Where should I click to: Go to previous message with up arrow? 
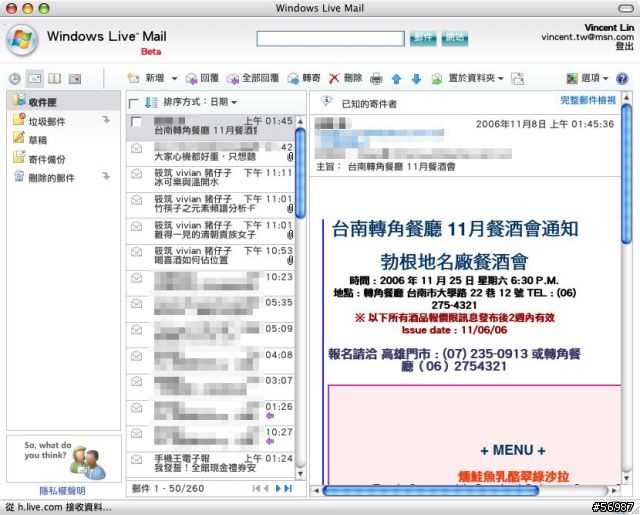click(396, 79)
